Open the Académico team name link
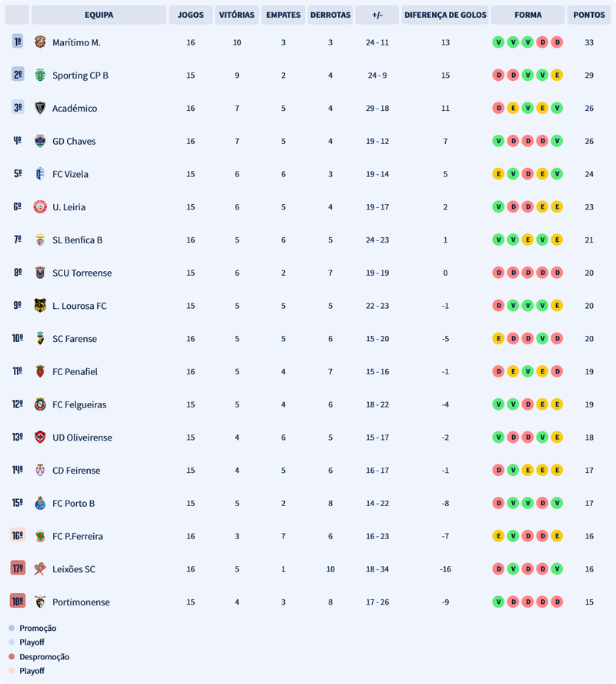The height and width of the screenshot is (684, 616). 75,109
